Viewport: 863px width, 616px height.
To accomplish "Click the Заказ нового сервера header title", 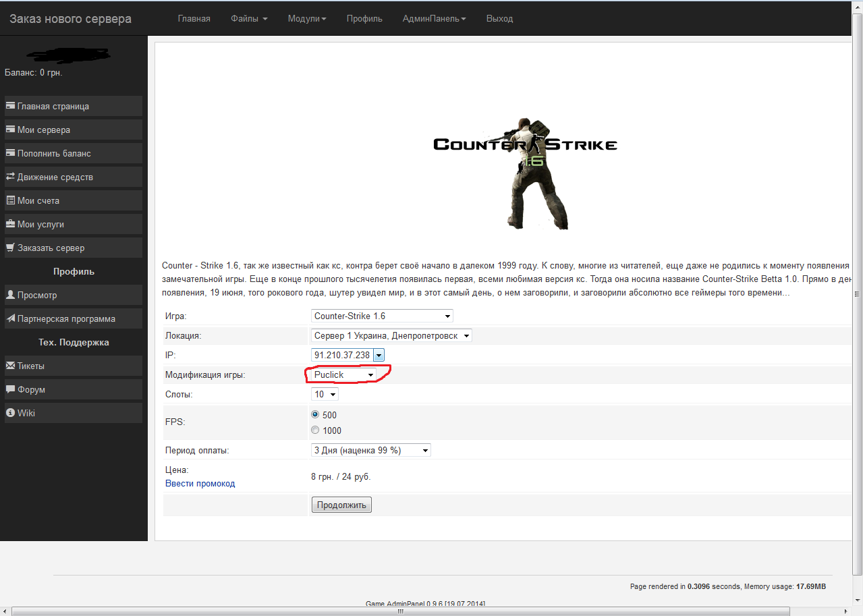I will 70,18.
